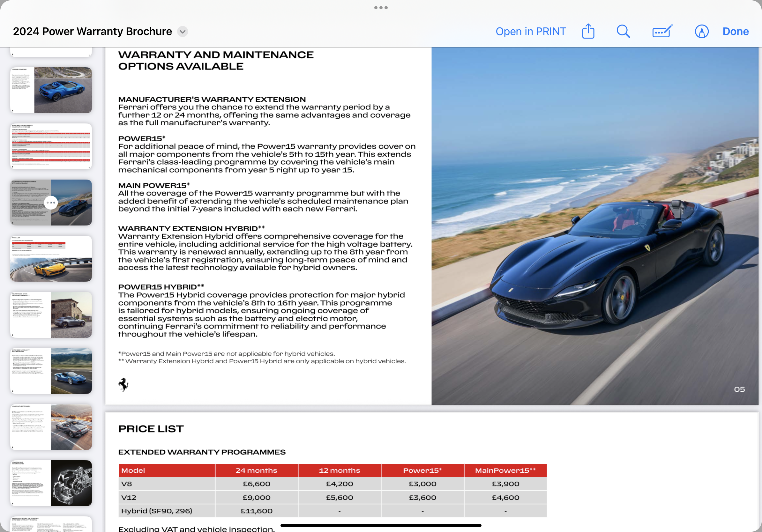Click the '£6,600' price cell

click(x=257, y=484)
